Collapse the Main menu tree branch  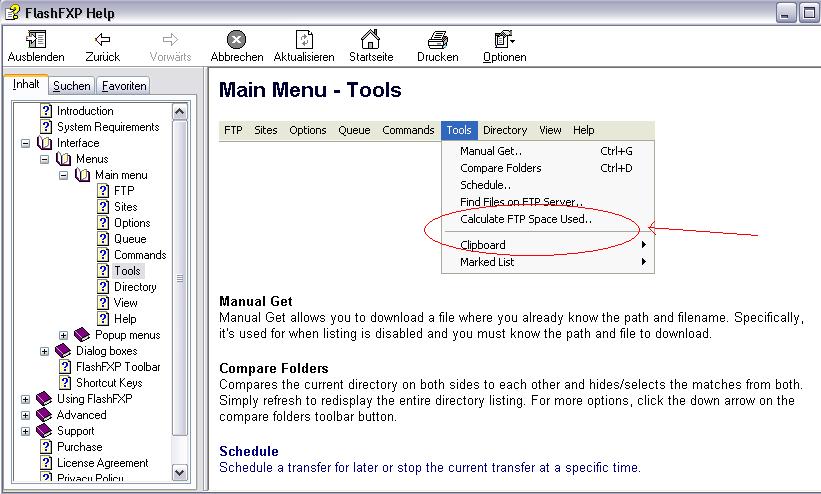[x=64, y=175]
